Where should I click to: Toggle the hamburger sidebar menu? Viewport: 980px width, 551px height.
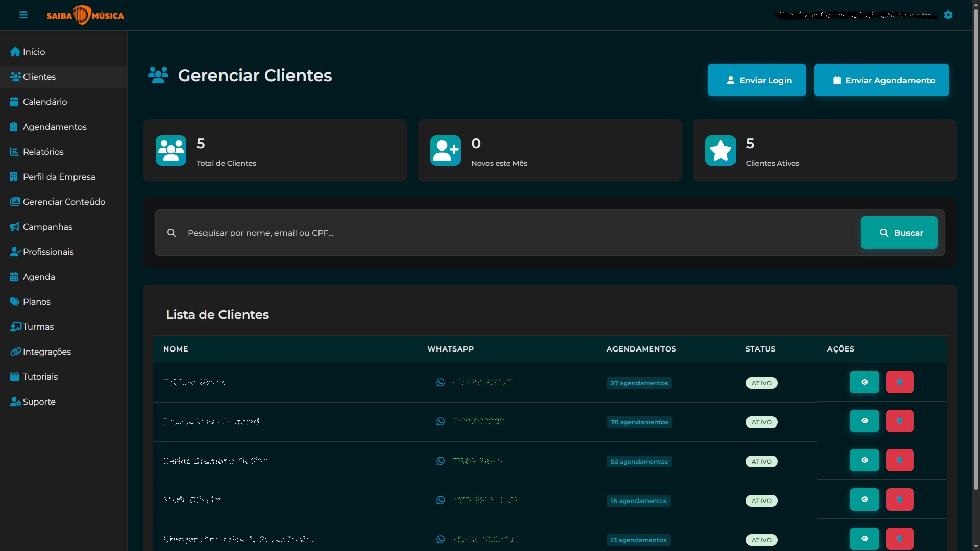[x=23, y=15]
